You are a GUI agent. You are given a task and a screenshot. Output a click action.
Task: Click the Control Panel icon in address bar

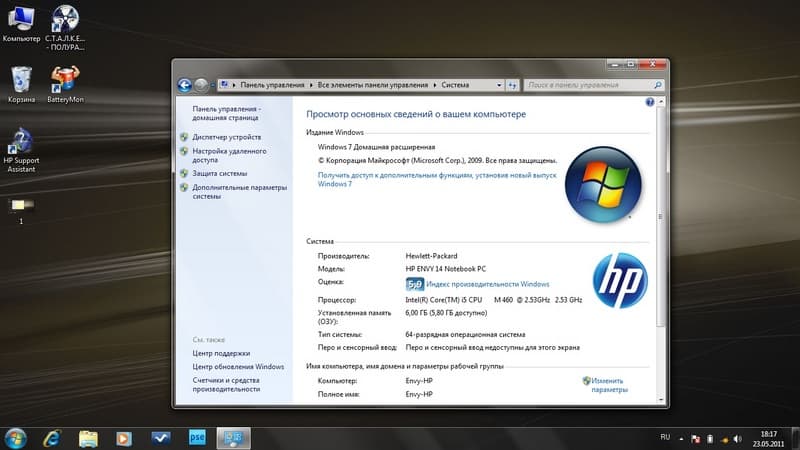coord(224,85)
